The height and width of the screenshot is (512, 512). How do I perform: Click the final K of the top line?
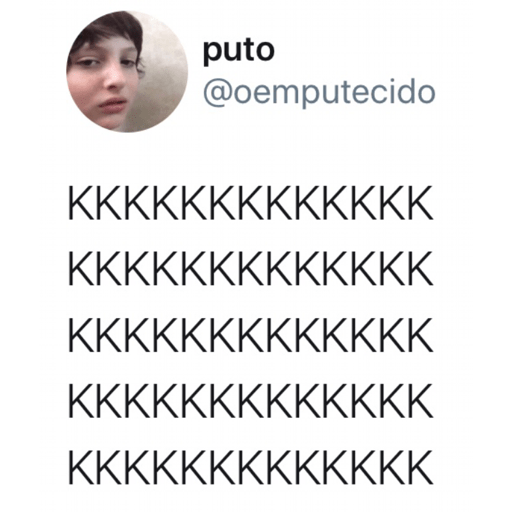click(x=420, y=203)
